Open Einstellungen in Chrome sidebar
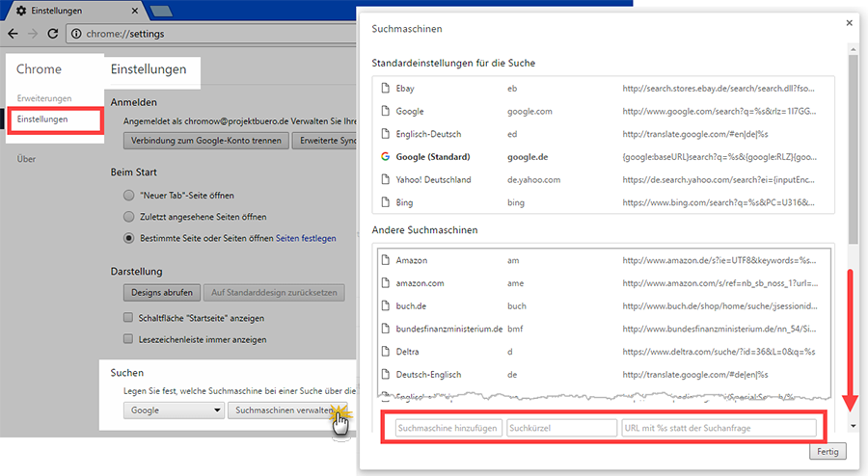The height and width of the screenshot is (476, 868). tap(42, 119)
